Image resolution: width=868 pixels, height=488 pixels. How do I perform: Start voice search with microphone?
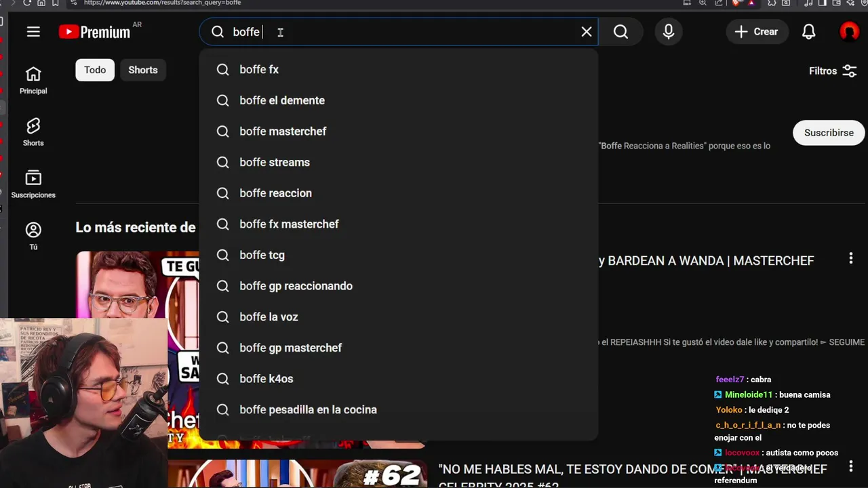[669, 32]
